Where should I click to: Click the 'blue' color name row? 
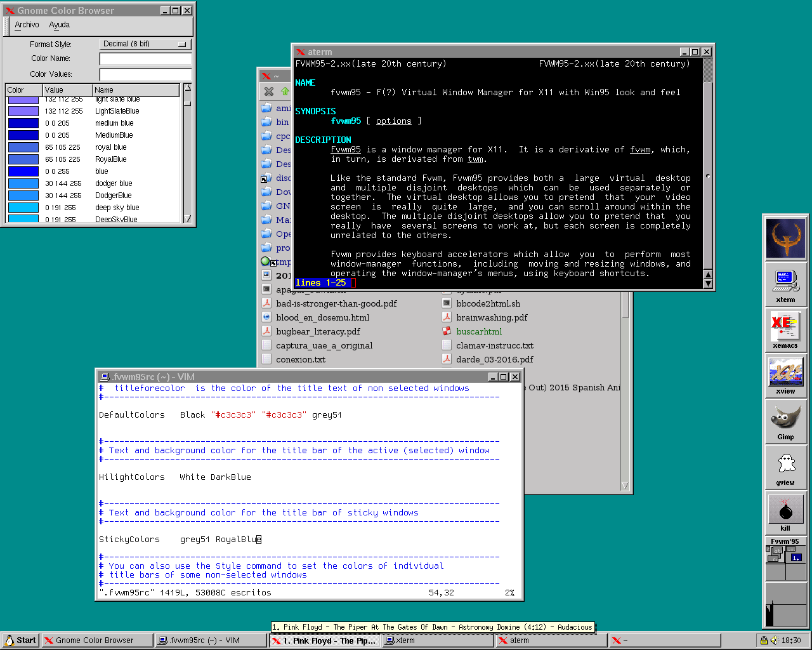[94, 171]
